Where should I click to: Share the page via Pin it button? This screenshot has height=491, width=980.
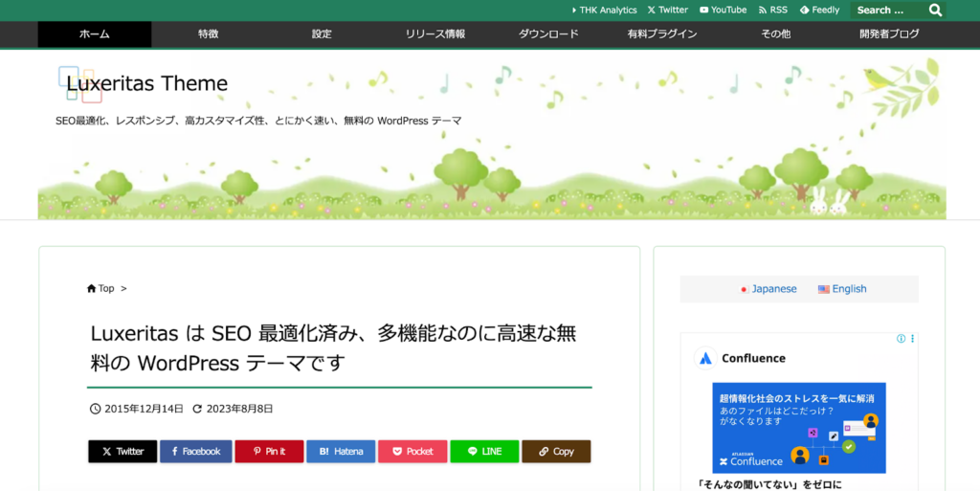coord(269,452)
